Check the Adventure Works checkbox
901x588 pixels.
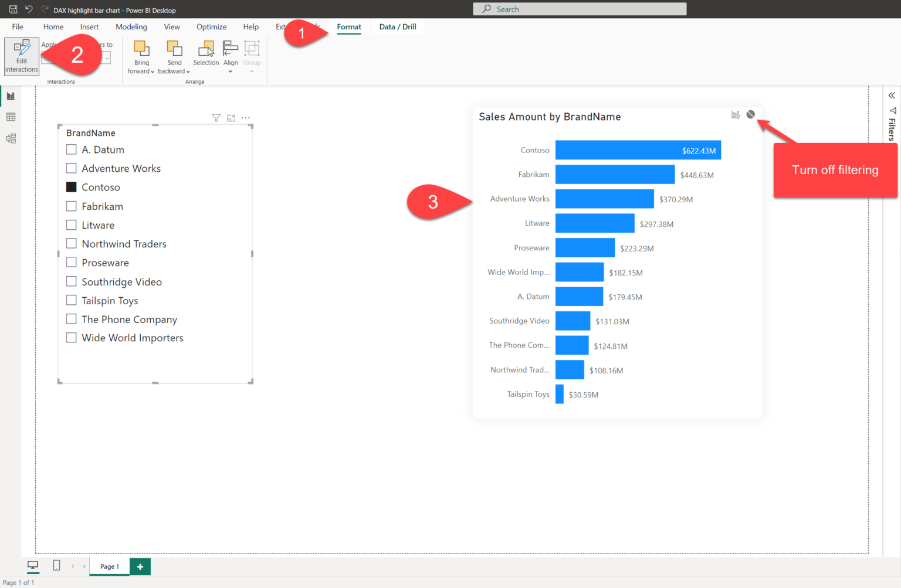coord(72,168)
